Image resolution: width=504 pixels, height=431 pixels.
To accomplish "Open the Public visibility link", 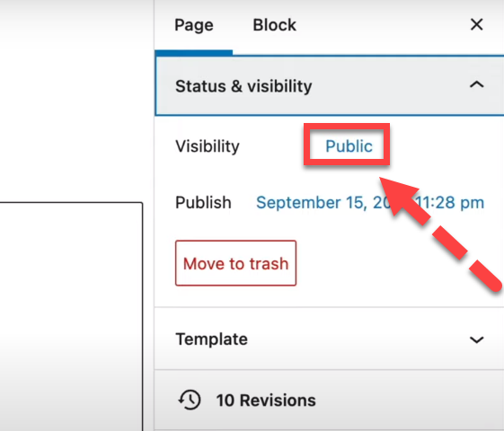I will [x=349, y=146].
